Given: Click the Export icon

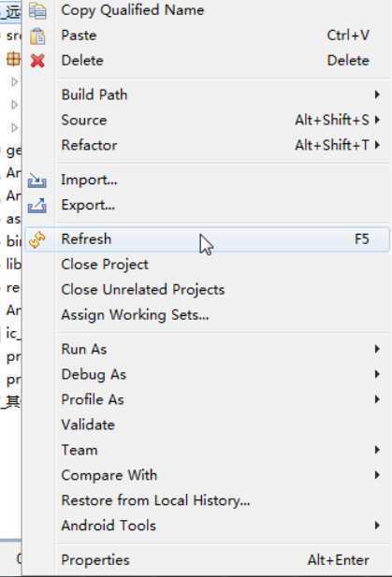Looking at the screenshot, I should [x=37, y=206].
